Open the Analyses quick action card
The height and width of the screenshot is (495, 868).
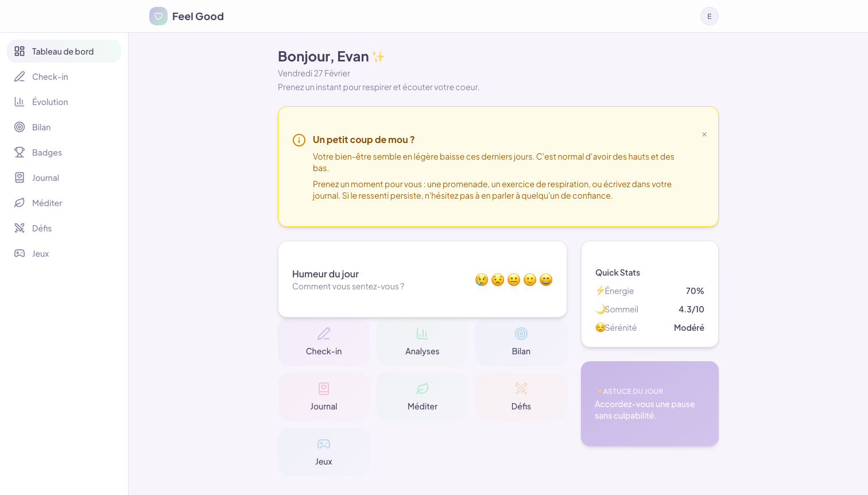tap(423, 342)
